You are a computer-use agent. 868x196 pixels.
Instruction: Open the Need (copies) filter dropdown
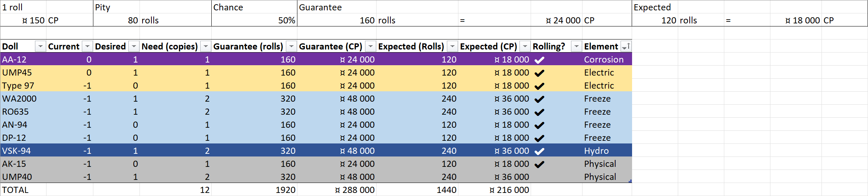206,46
